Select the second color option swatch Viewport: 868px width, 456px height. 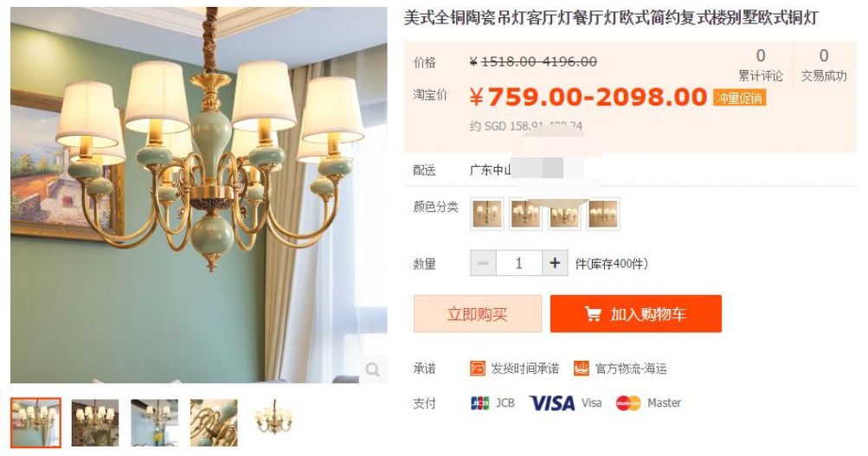525,215
